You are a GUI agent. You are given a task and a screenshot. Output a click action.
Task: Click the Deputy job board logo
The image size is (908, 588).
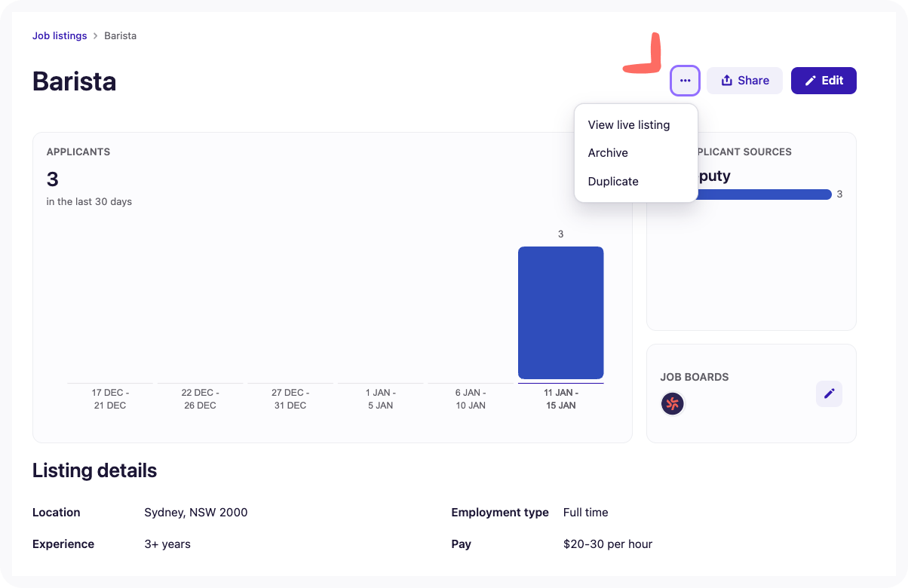click(672, 404)
